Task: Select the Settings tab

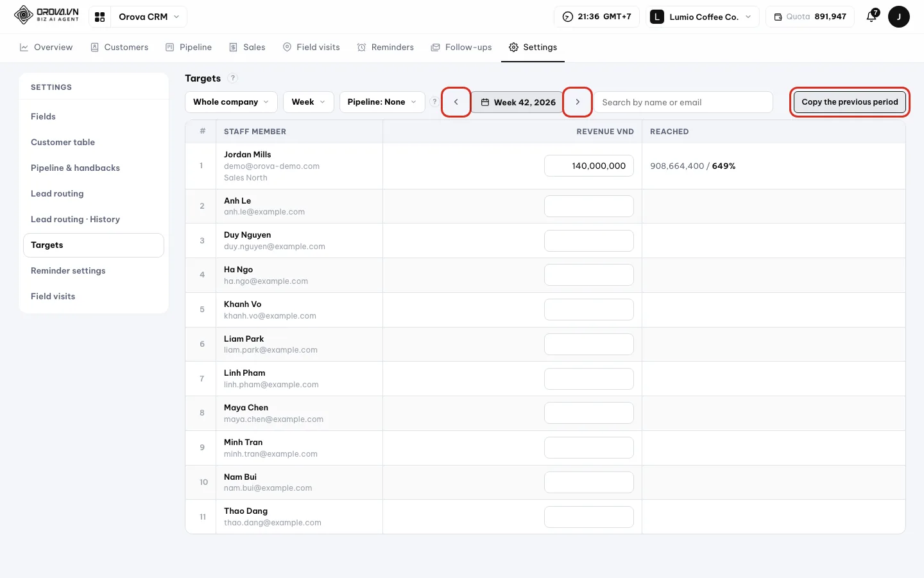Action: [533, 48]
